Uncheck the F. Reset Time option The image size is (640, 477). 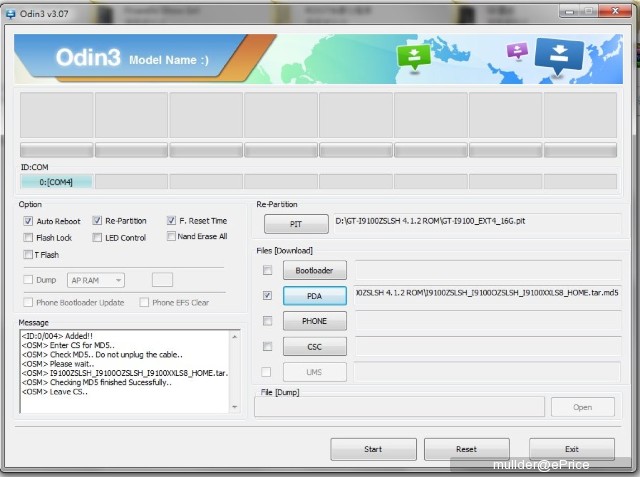(x=171, y=221)
